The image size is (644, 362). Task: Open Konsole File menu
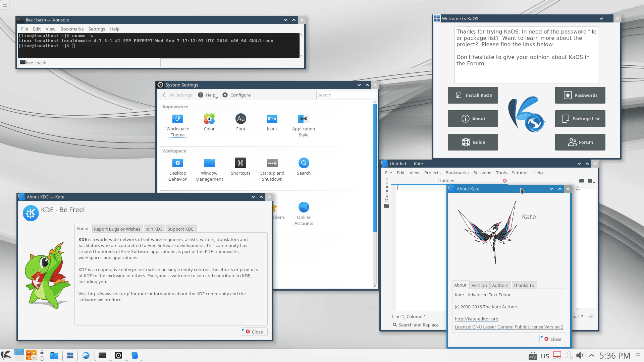click(x=24, y=29)
